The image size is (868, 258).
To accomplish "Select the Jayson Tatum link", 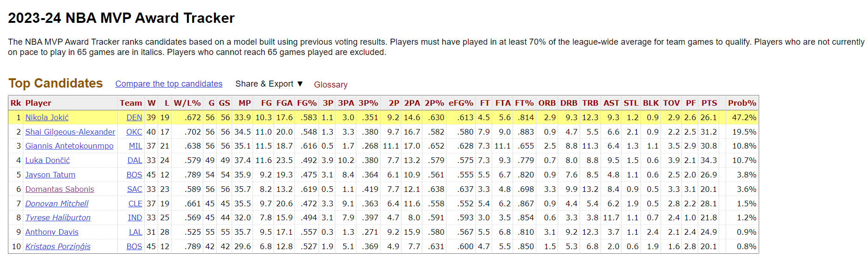I will point(50,175).
